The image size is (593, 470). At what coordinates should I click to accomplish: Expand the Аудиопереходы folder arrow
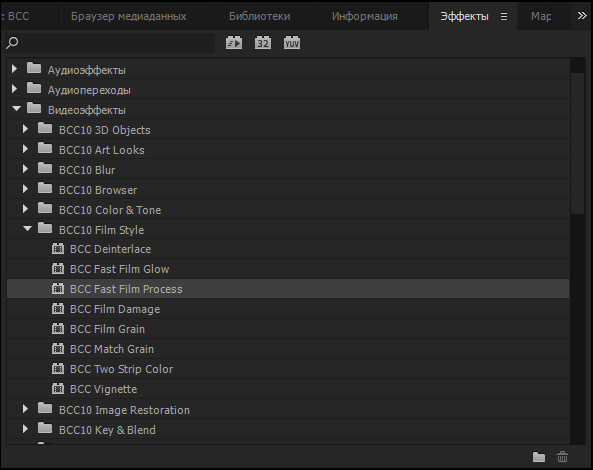pos(14,89)
